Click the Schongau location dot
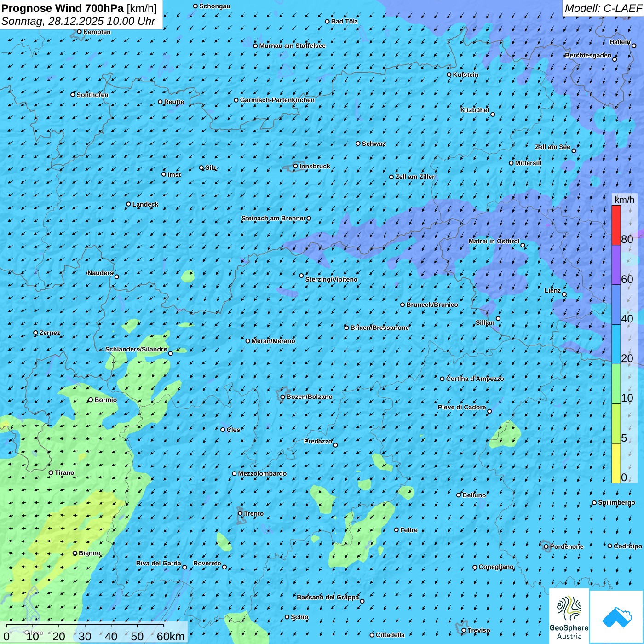 [x=195, y=6]
